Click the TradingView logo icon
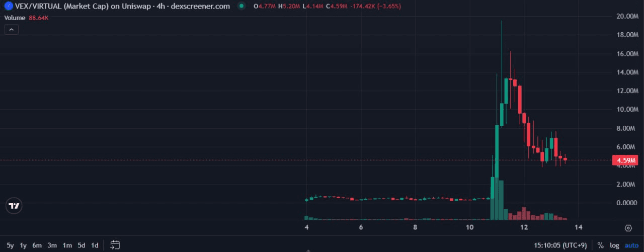The image size is (644, 252). coord(14,206)
